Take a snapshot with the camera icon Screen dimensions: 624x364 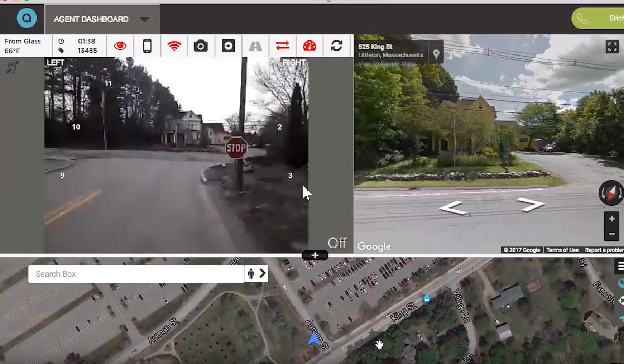201,46
